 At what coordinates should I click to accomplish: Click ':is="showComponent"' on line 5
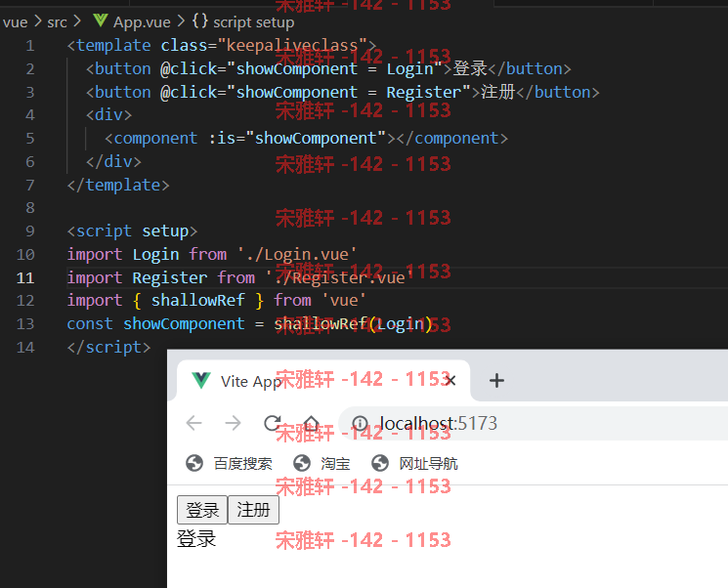(x=297, y=138)
